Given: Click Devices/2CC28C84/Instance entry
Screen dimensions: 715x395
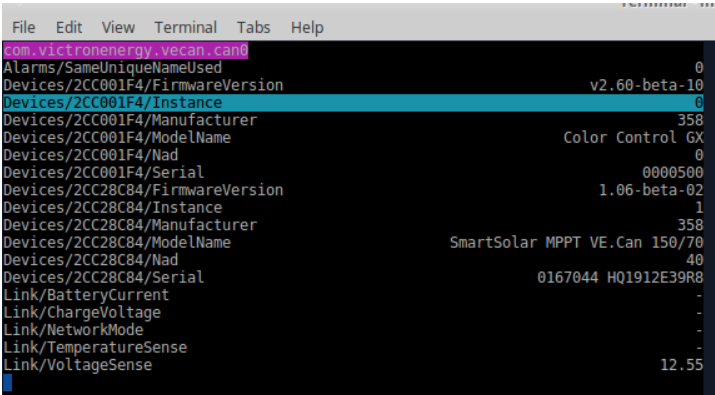Looking at the screenshot, I should coord(113,208).
